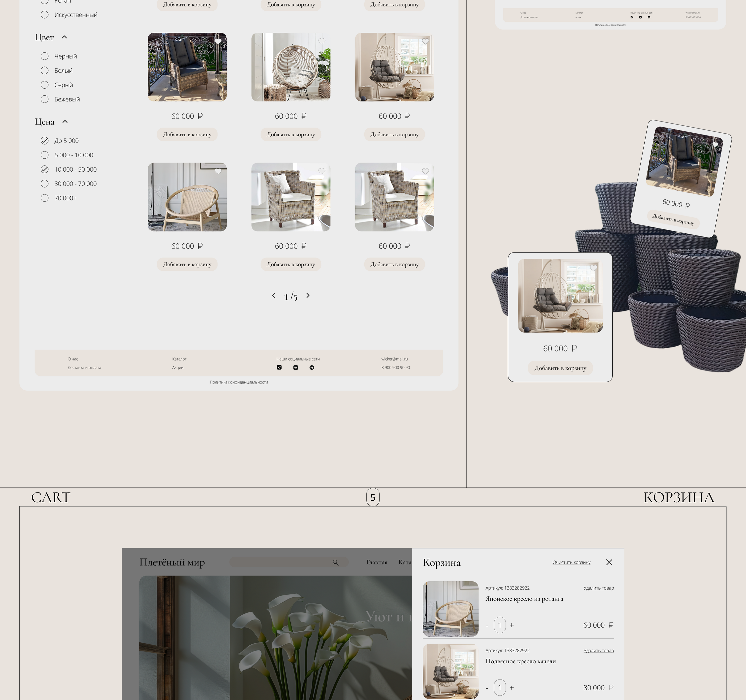Viewport: 746px width, 700px height.
Task: Click heart on the Japanese rattan chair card
Action: (218, 171)
